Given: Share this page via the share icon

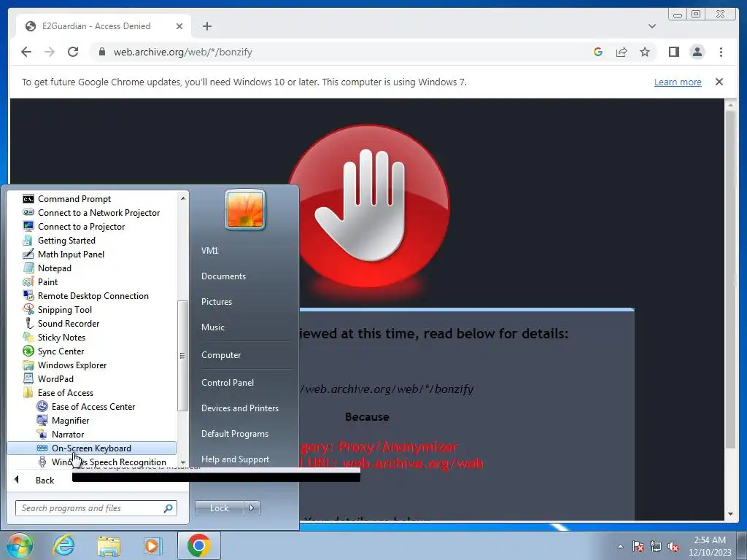Looking at the screenshot, I should [x=622, y=52].
